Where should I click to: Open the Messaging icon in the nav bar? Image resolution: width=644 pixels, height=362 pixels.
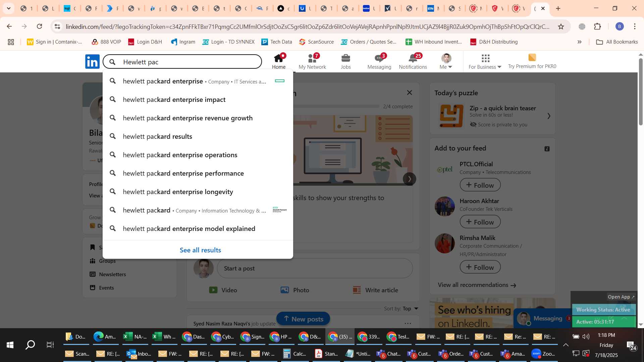click(x=379, y=61)
